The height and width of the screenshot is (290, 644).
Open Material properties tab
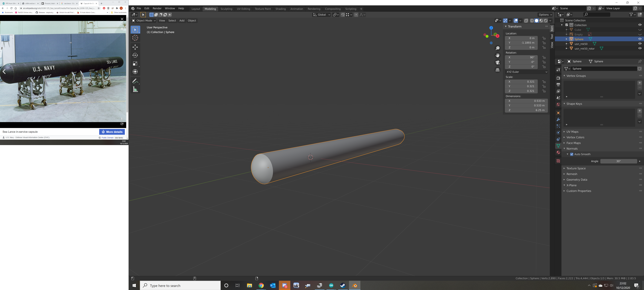[x=558, y=152]
